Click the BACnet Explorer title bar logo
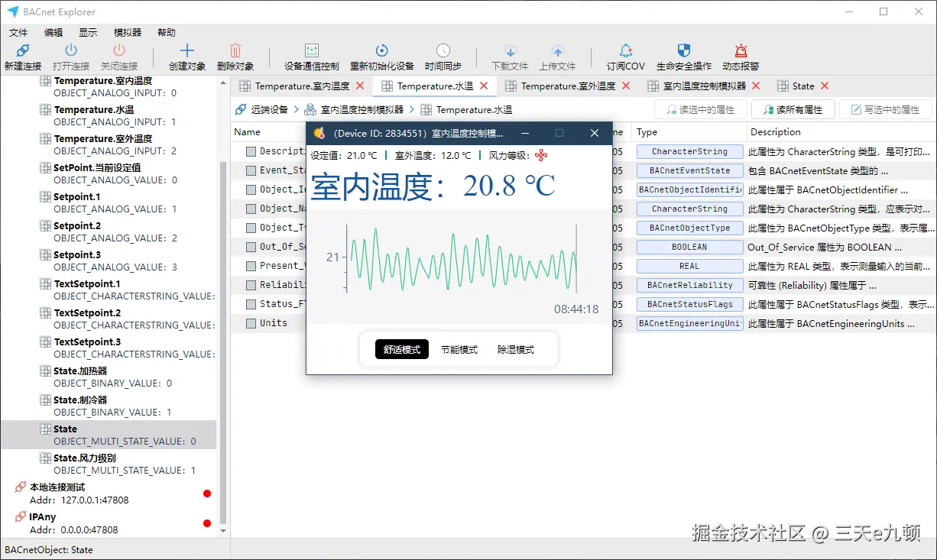Image resolution: width=937 pixels, height=560 pixels. pyautogui.click(x=12, y=11)
